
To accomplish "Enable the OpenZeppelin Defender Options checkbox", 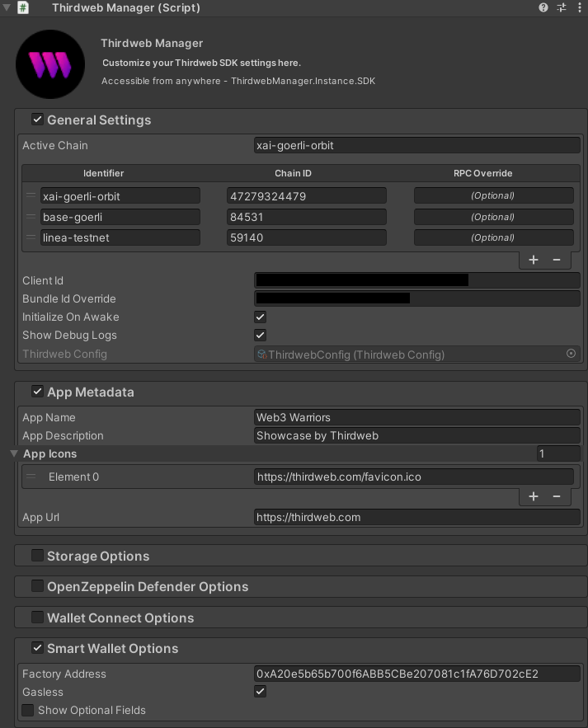I will click(x=38, y=586).
